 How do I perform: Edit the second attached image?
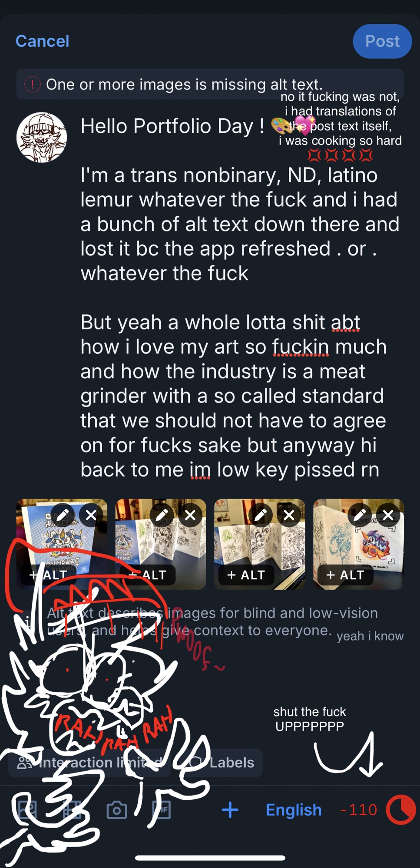(162, 515)
